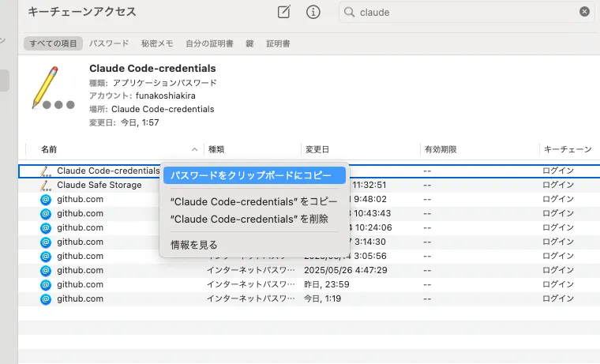Toggle sort order with the 名前 column arrow
600x364 pixels.
pyautogui.click(x=194, y=149)
